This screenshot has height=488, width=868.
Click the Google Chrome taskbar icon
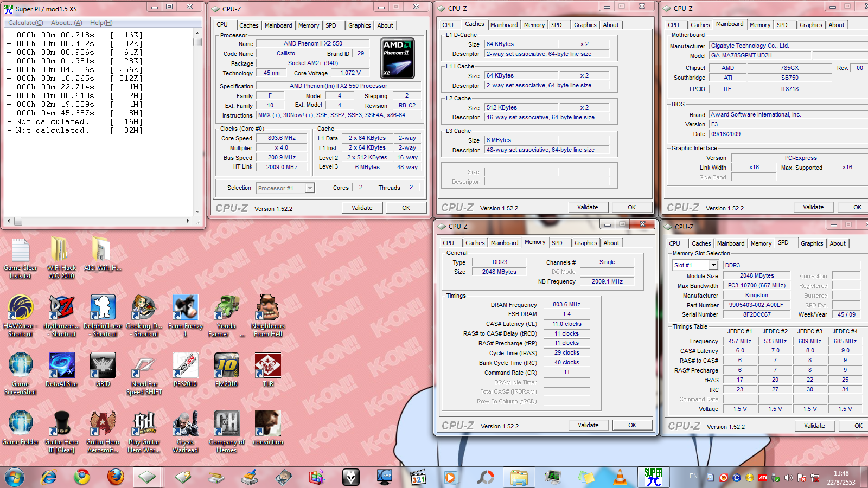pos(82,477)
